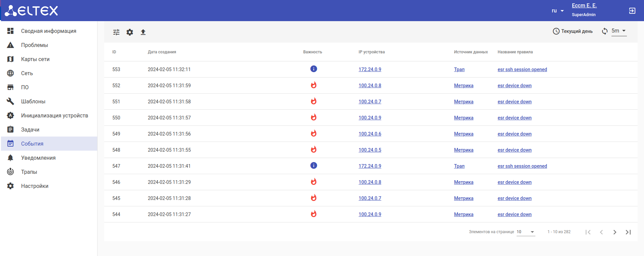
Task: Open the filter settings sliders icon
Action: click(116, 32)
